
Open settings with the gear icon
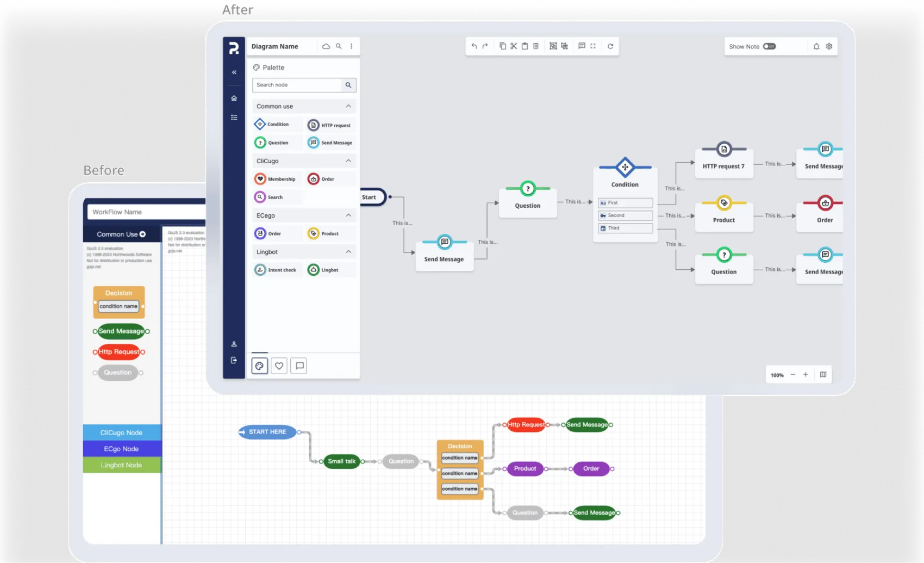tap(829, 46)
